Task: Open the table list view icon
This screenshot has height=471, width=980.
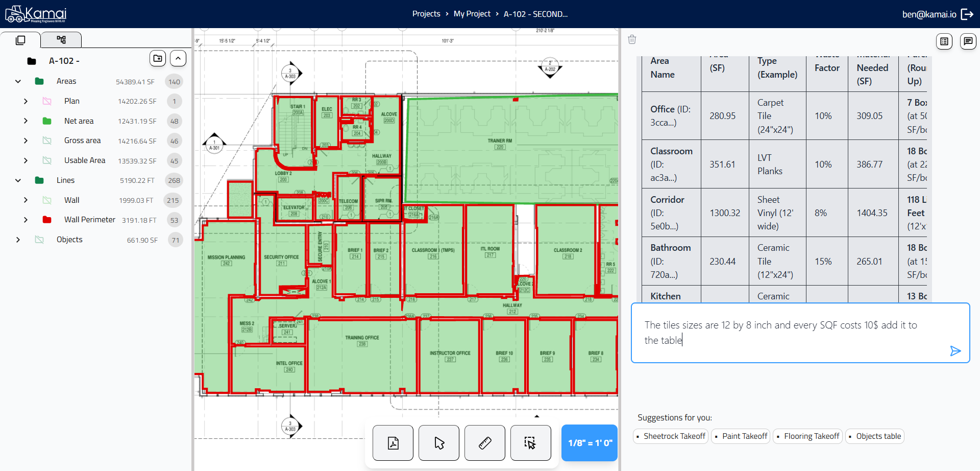Action: click(944, 41)
